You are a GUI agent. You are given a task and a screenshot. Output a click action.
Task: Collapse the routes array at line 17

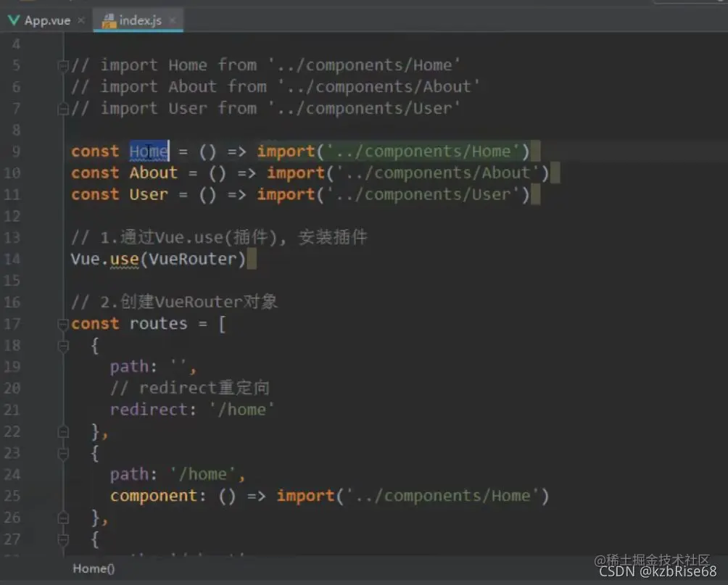(x=63, y=324)
